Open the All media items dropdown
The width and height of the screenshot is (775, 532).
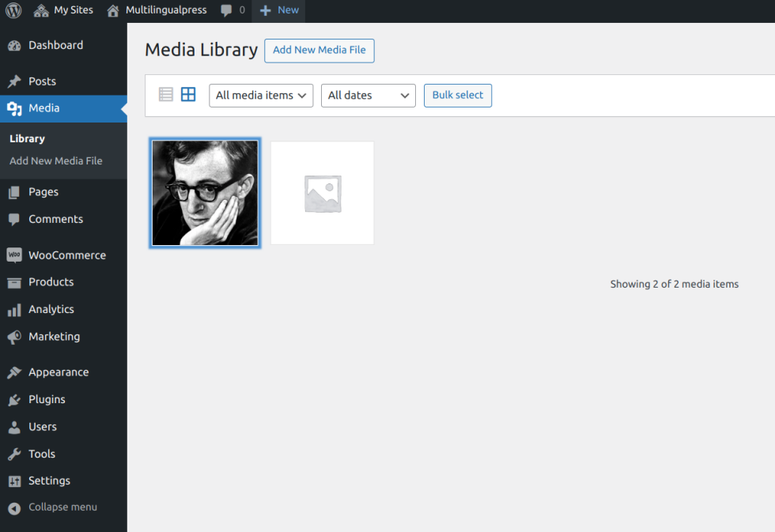pyautogui.click(x=261, y=96)
